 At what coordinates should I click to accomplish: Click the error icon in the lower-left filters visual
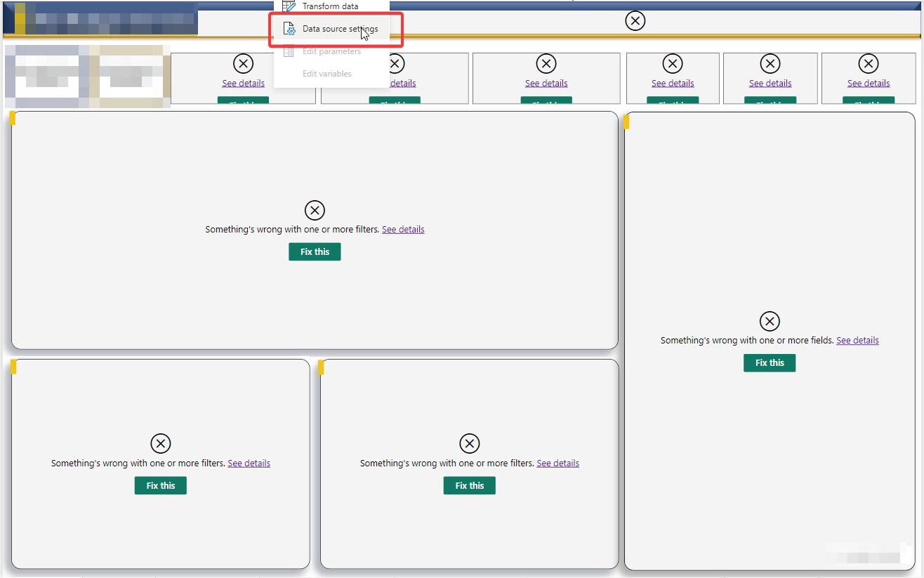click(161, 444)
